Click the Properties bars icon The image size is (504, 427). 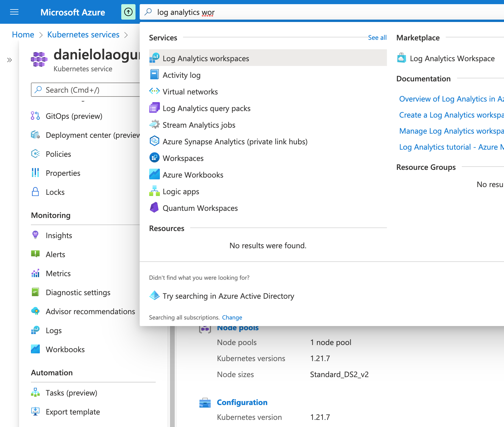[35, 173]
